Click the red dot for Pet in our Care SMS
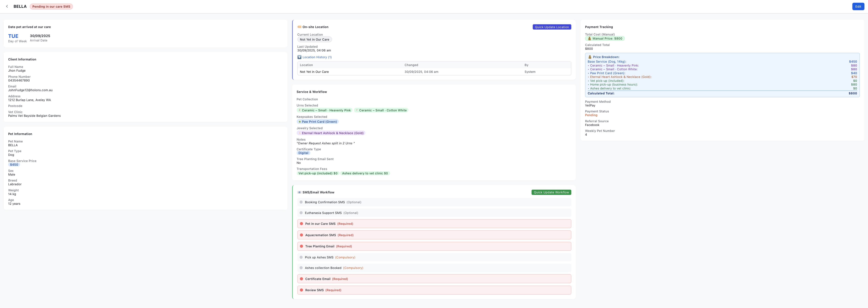The image size is (868, 308). tap(301, 224)
